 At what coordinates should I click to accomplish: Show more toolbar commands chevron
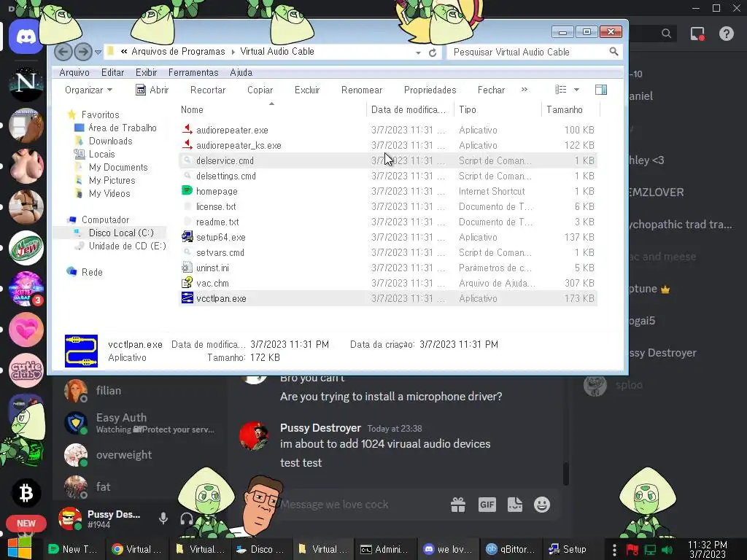click(x=525, y=90)
